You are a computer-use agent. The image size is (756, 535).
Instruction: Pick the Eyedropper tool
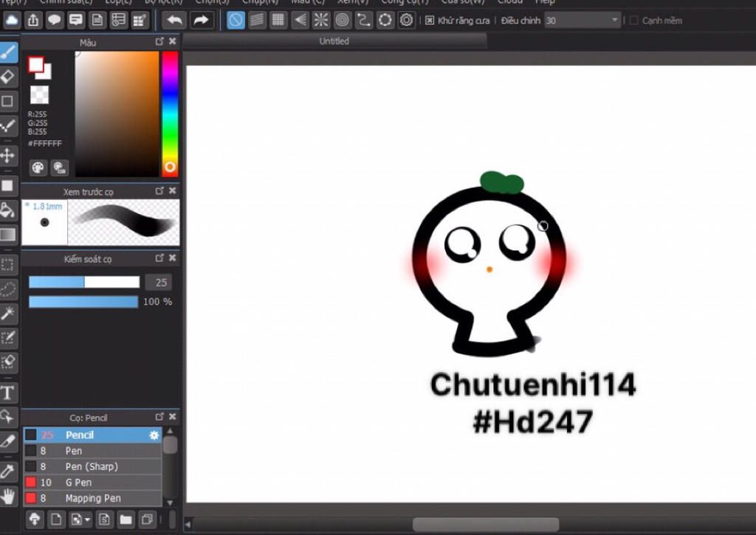click(7, 472)
